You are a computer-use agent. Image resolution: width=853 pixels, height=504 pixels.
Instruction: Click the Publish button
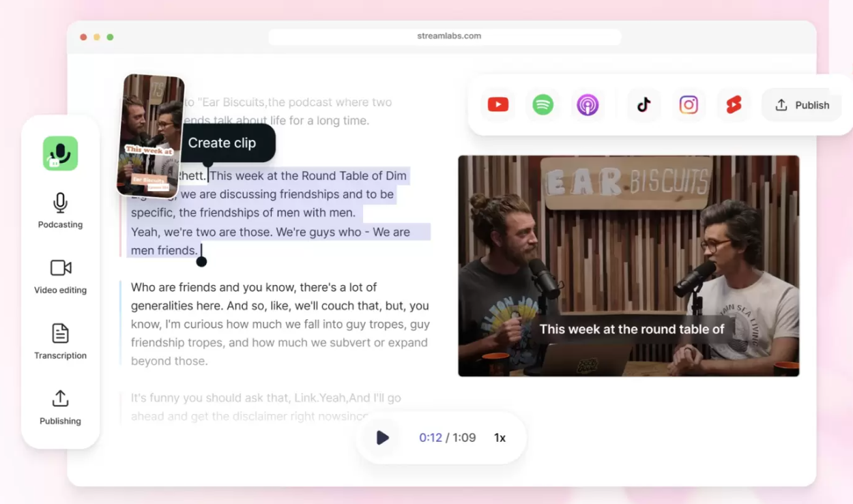(x=802, y=105)
